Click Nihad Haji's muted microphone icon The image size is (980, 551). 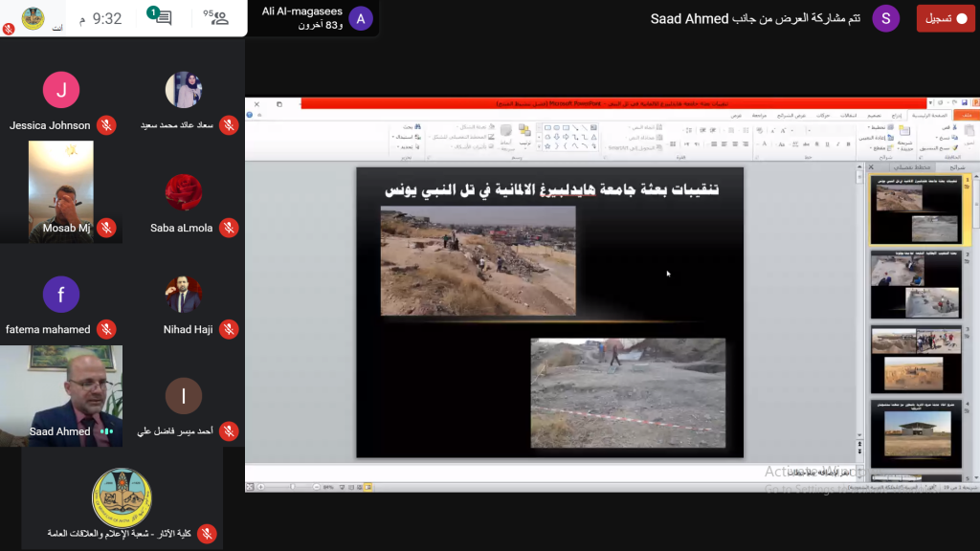(229, 329)
